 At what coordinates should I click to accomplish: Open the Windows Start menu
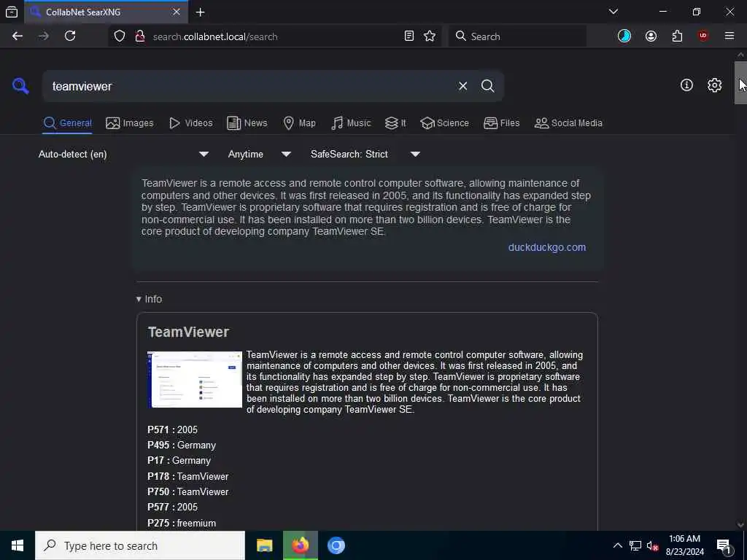click(x=18, y=545)
